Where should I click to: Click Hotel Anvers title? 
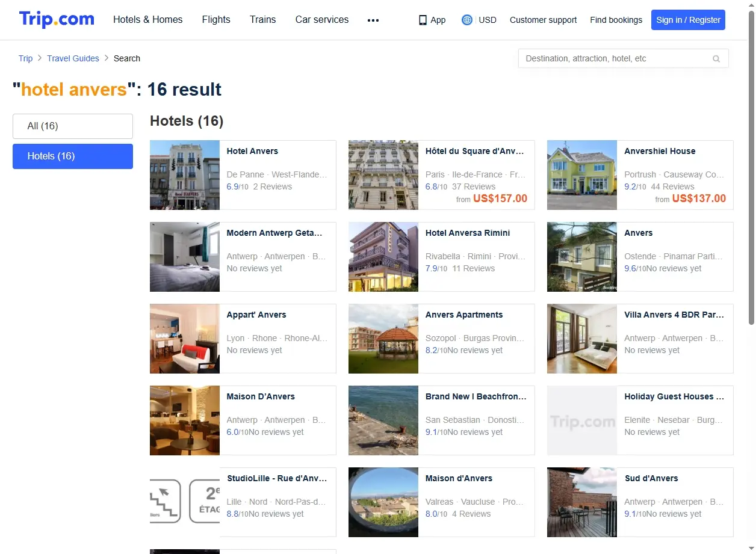[252, 152]
